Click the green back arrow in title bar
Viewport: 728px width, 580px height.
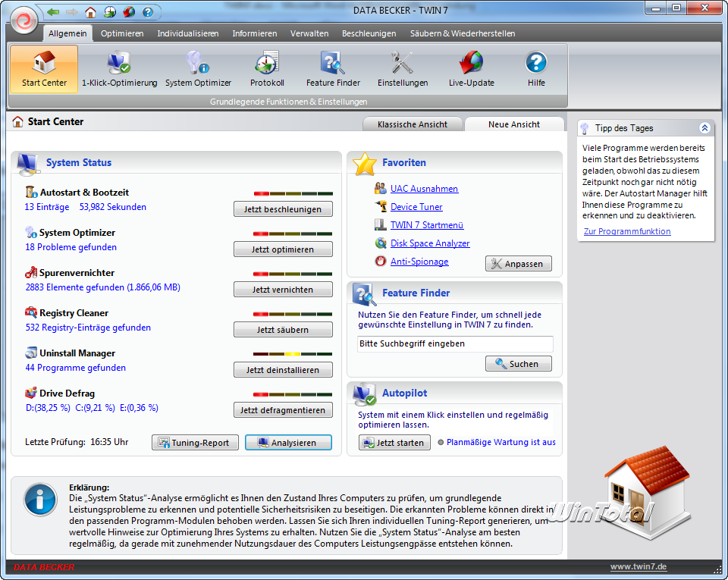point(53,12)
